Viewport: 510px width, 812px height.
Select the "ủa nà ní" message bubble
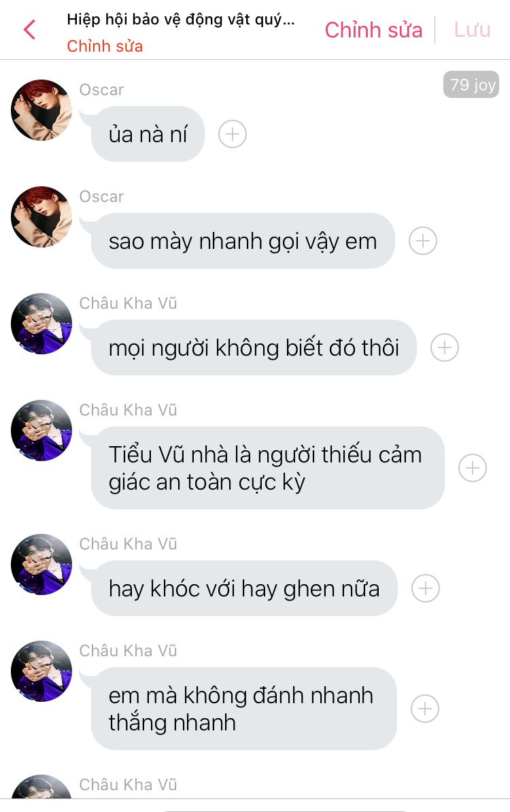click(x=148, y=134)
